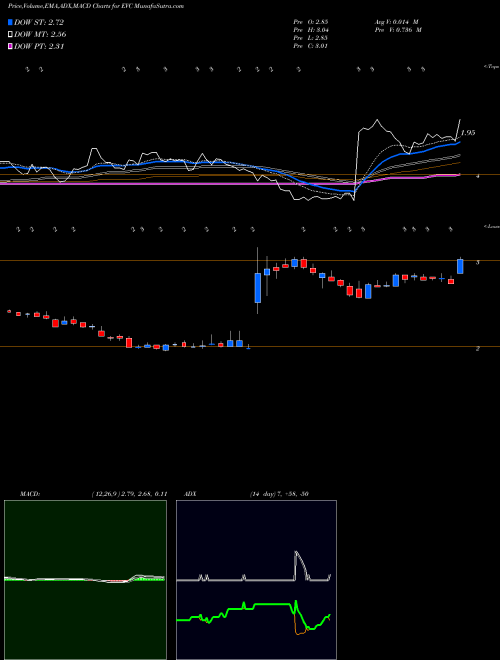Image resolution: width=500 pixels, height=660 pixels.
Task: Click the chart title mentioning MunafaSutra.com
Action: [x=96, y=7]
